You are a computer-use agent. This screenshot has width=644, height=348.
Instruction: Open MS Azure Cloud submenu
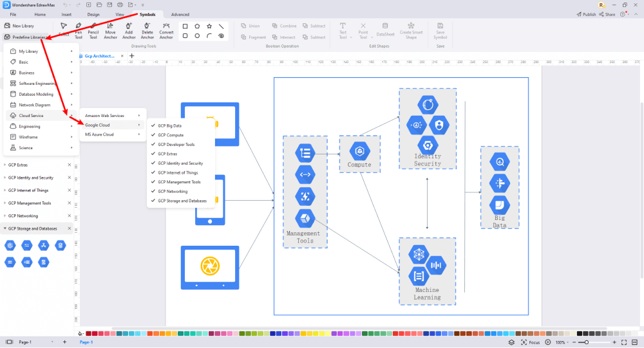pos(113,134)
